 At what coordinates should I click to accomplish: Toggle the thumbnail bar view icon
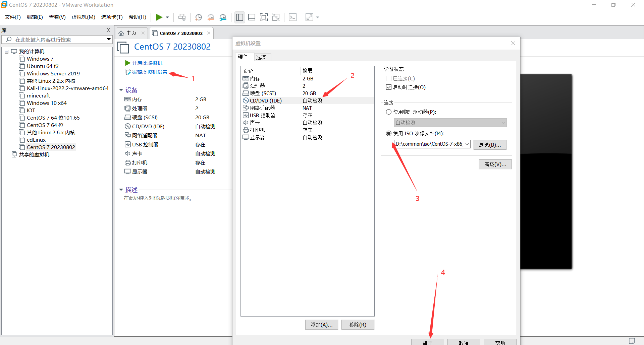(x=252, y=17)
